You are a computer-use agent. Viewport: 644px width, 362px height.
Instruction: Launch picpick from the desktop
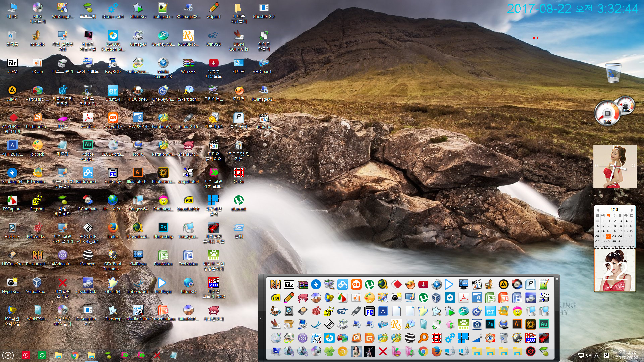pos(37,148)
